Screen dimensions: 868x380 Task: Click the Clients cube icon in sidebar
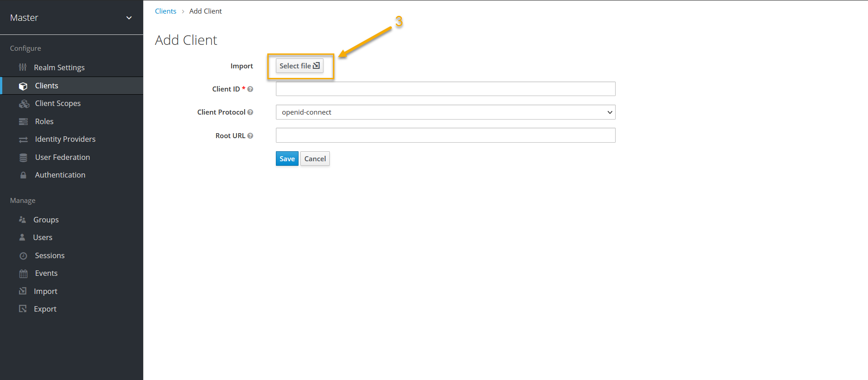(x=23, y=86)
